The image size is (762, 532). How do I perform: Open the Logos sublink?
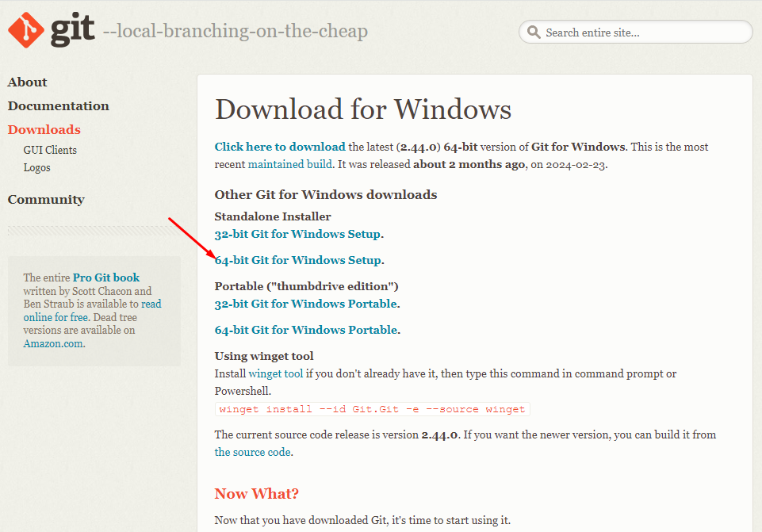click(37, 167)
